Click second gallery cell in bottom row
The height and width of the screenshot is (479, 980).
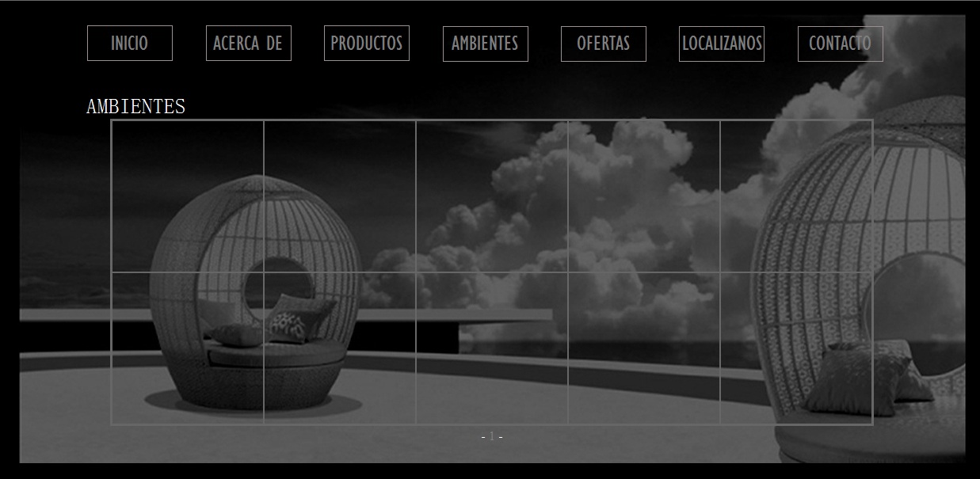click(340, 348)
